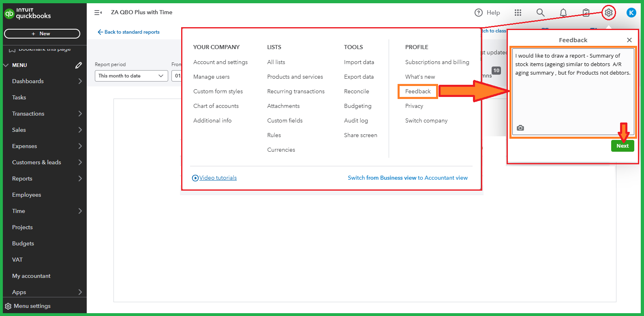Open Custom fields
Viewport: 644px width, 316px height.
coord(285,120)
